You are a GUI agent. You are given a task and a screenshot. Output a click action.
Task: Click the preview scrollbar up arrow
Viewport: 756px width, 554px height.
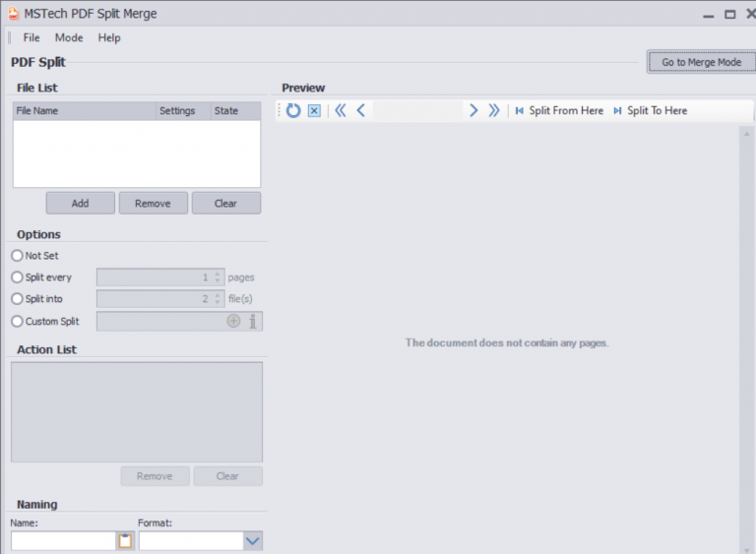point(746,134)
